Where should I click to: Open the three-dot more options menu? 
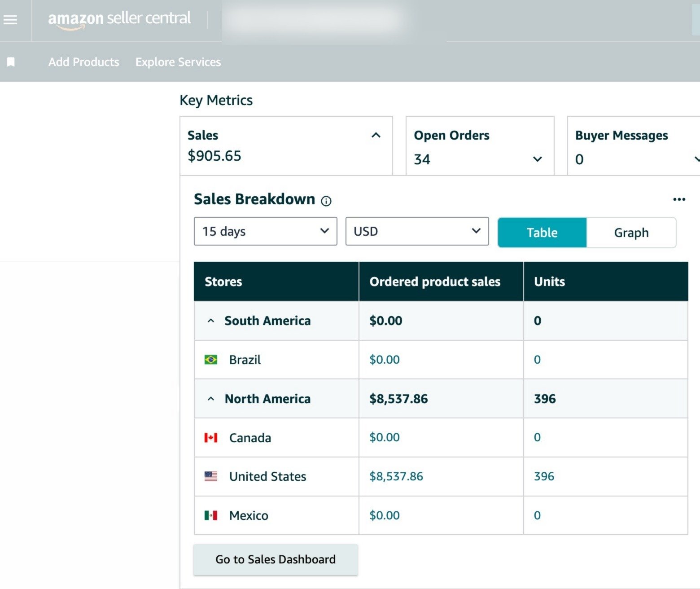[x=679, y=199]
